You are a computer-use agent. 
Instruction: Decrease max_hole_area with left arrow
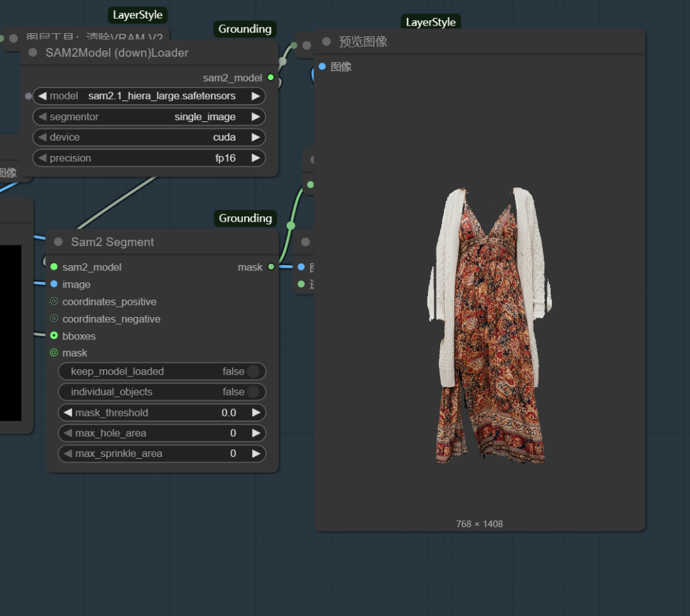tap(68, 433)
